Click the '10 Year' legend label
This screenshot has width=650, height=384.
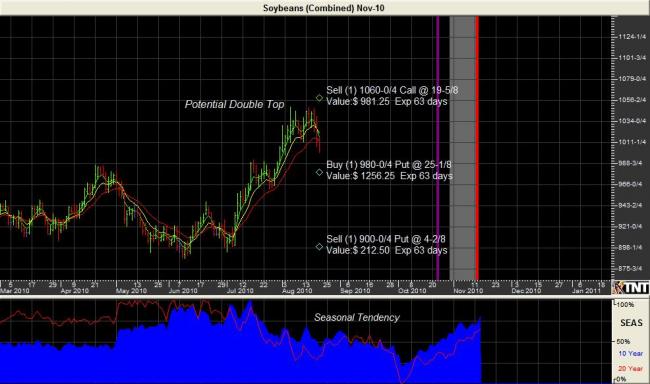631,353
